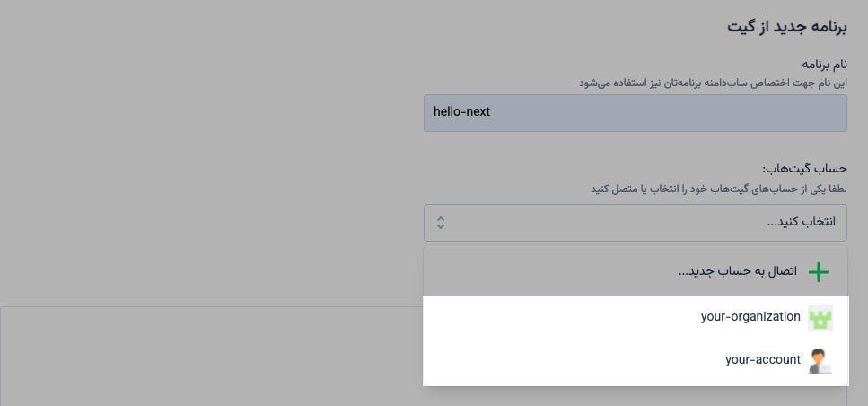Image resolution: width=868 pixels, height=406 pixels.
Task: Click the subdomain hint under app name
Action: pyautogui.click(x=713, y=83)
